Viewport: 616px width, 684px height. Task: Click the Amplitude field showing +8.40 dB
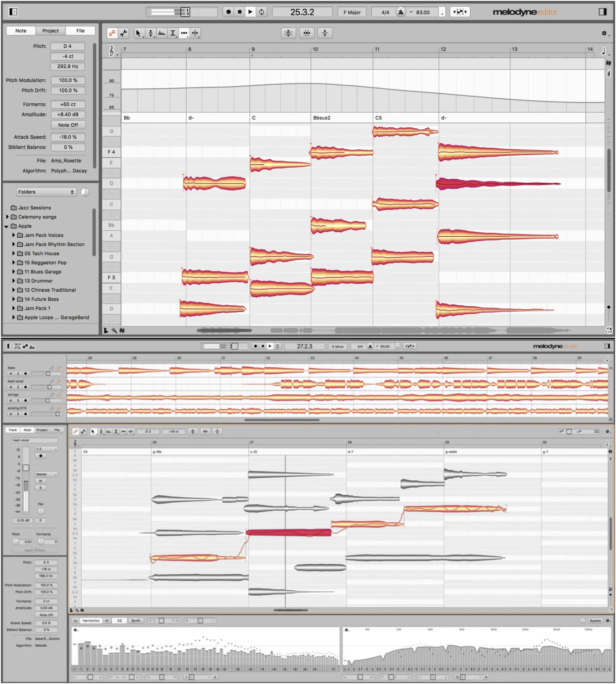point(68,114)
